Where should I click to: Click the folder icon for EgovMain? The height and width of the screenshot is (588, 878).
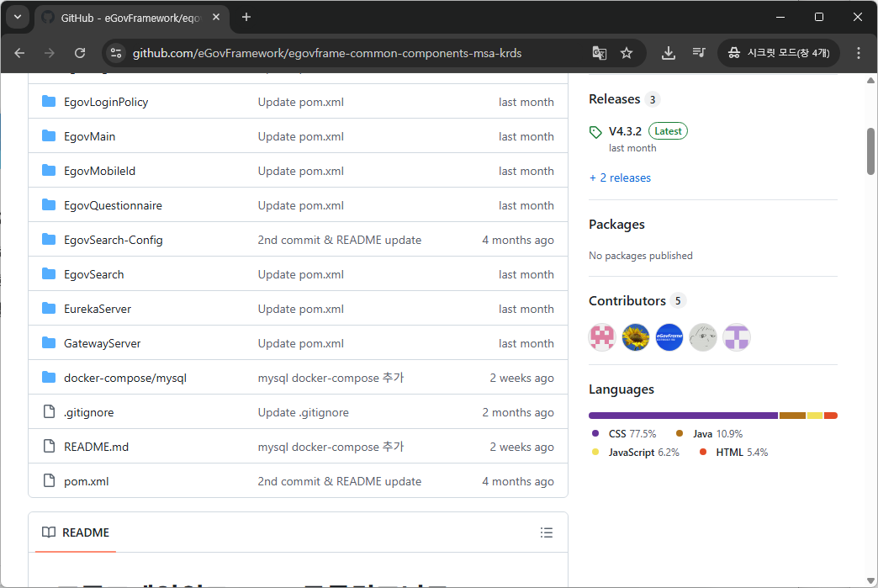tap(49, 136)
